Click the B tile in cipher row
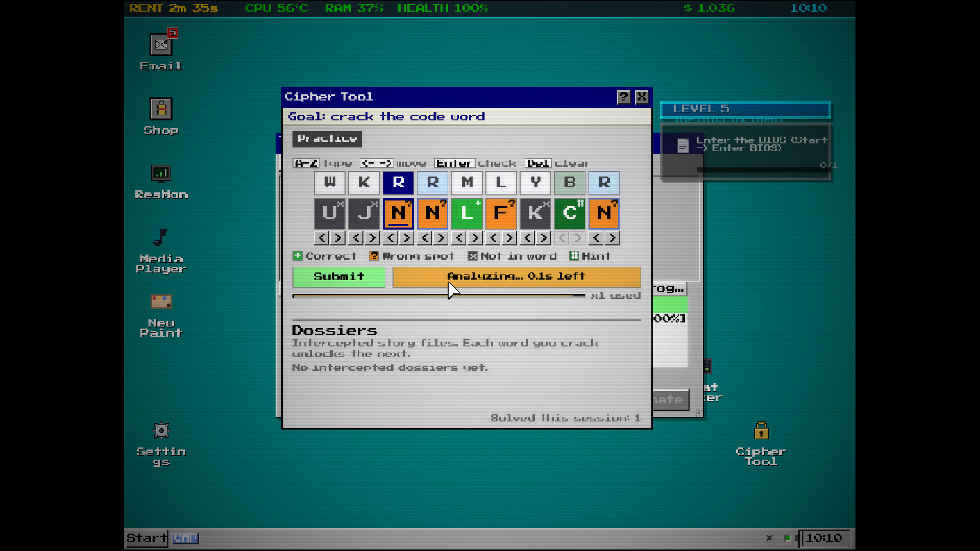980x551 pixels. (570, 183)
